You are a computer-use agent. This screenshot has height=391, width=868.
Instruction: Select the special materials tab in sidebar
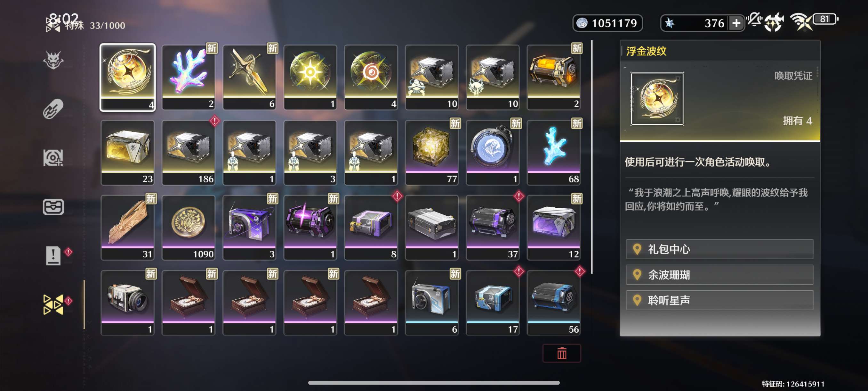pos(53,304)
